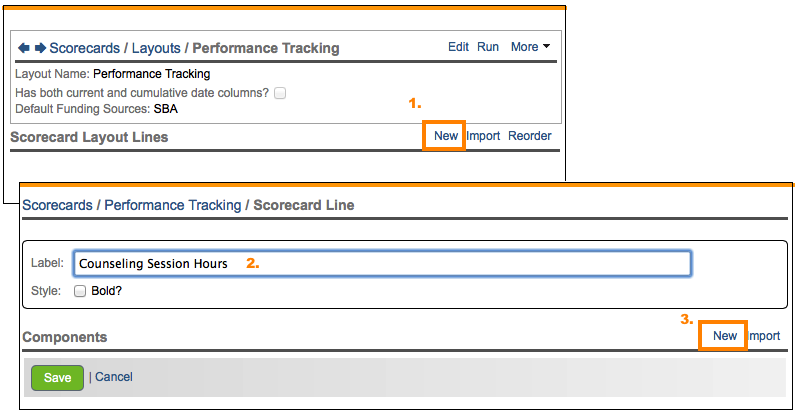The image size is (799, 417).
Task: Click the forward arrow icon
Action: pos(40,48)
